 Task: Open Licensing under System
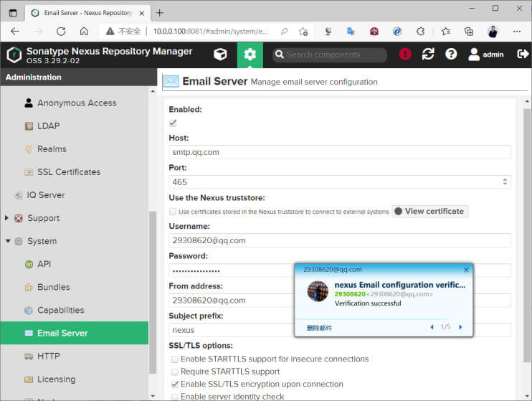tap(57, 379)
